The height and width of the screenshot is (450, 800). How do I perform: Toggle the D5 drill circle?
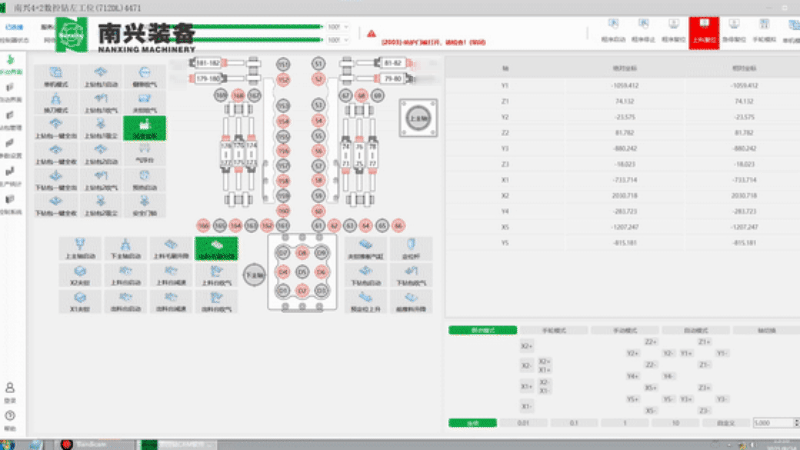coord(302,271)
